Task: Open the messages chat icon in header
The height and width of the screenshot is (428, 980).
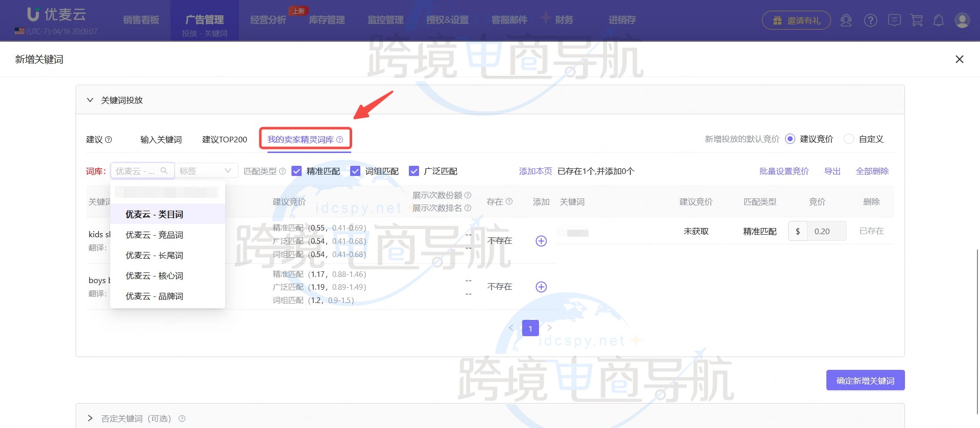Action: (x=894, y=20)
